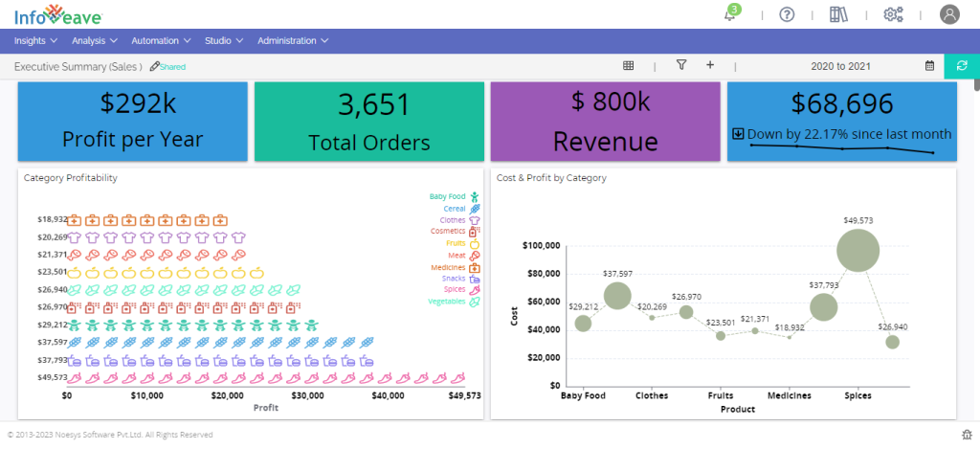The height and width of the screenshot is (449, 980).
Task: Open the Administration menu
Action: coord(293,41)
